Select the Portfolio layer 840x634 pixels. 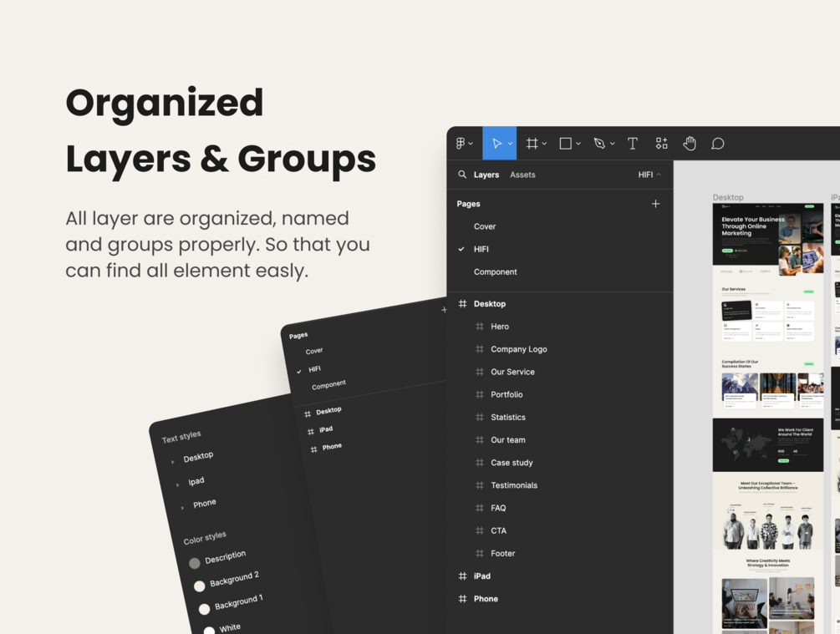click(507, 394)
